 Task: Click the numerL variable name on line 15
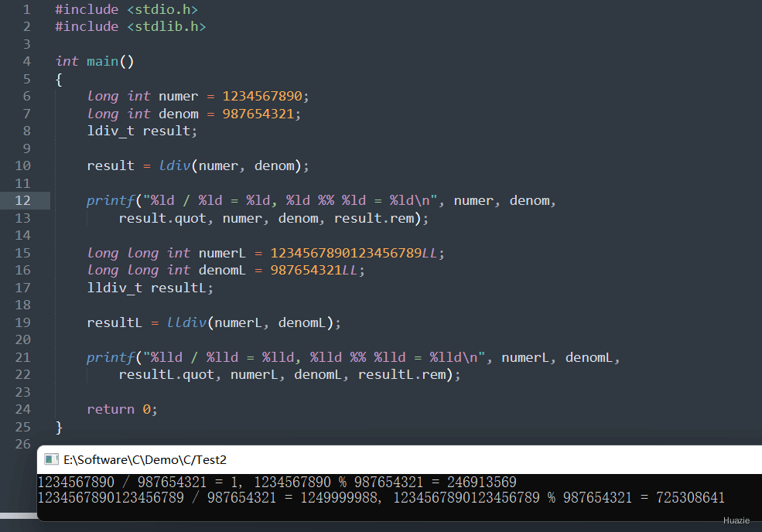pyautogui.click(x=222, y=253)
